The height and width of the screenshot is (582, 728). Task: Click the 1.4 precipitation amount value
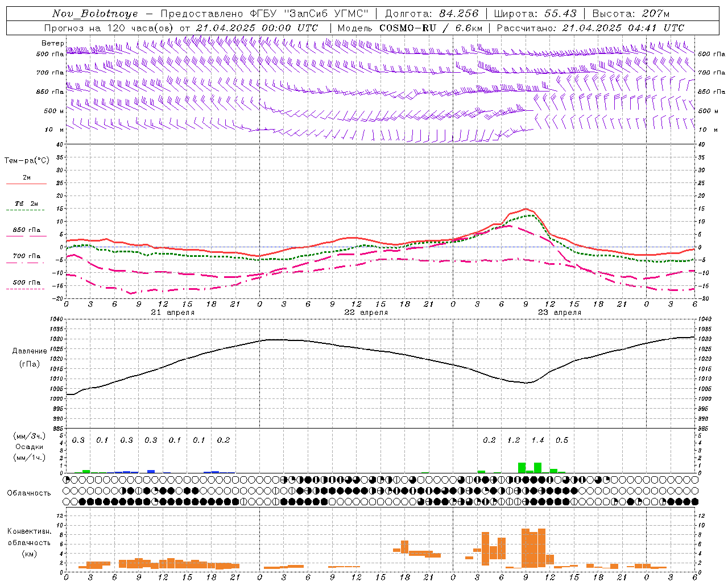click(x=537, y=440)
